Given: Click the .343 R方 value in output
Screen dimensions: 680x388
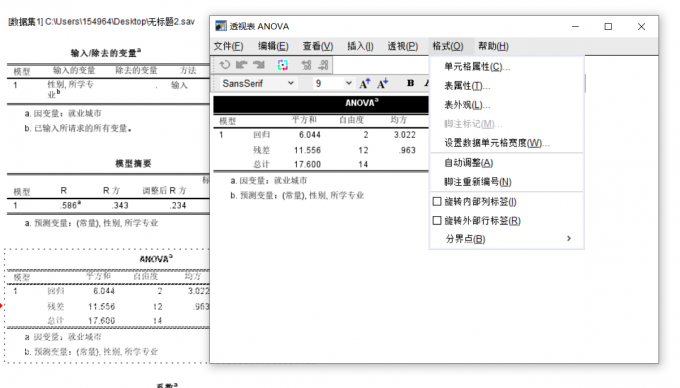Looking at the screenshot, I should click(x=120, y=205).
